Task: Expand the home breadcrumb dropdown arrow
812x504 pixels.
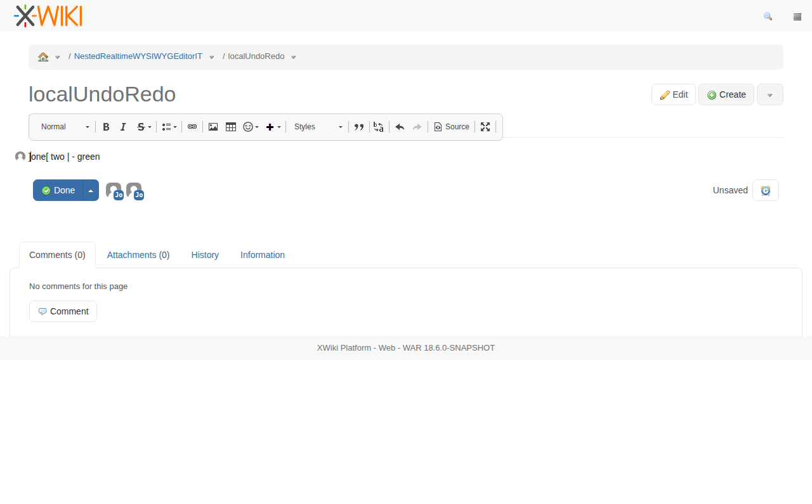Action: tap(58, 57)
